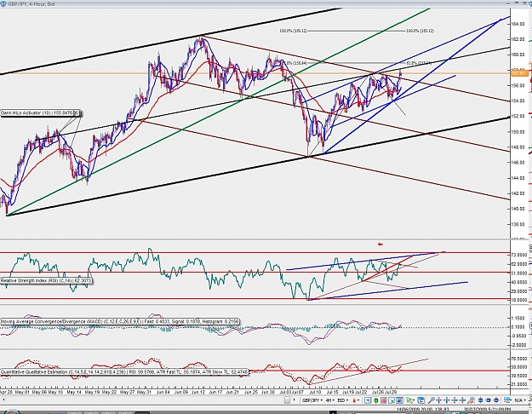532x414 pixels.
Task: Click the red candlestick chart type icon
Action: [354, 400]
